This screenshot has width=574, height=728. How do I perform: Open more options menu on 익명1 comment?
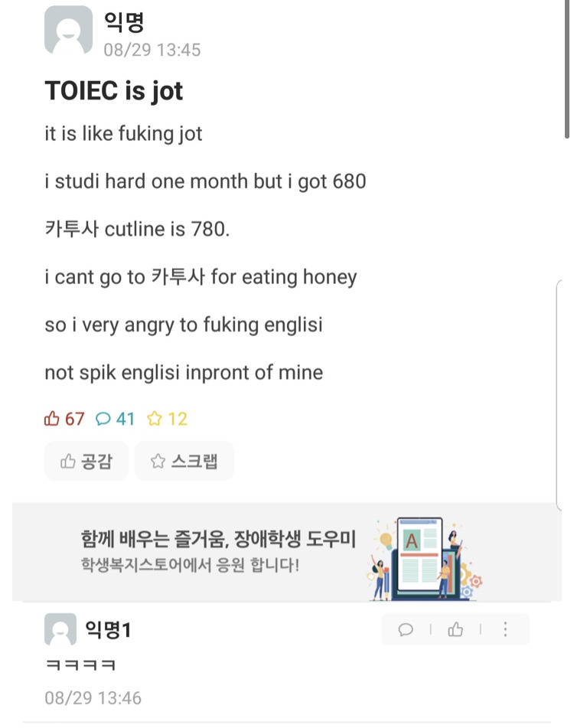(505, 629)
